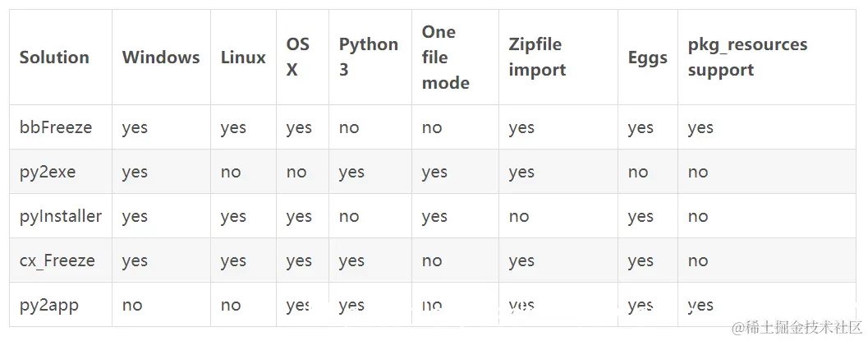
Task: Click py2exe's Eggs cell showing no
Action: pyautogui.click(x=638, y=172)
